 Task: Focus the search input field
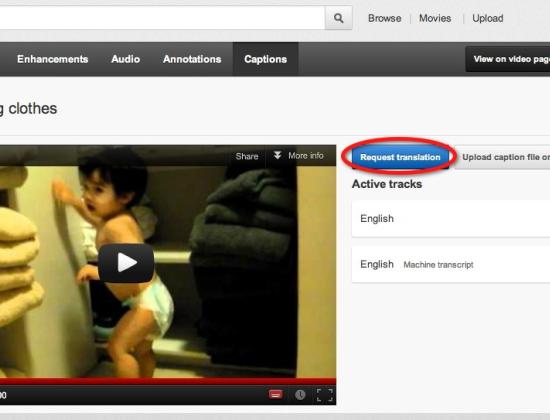[162, 18]
